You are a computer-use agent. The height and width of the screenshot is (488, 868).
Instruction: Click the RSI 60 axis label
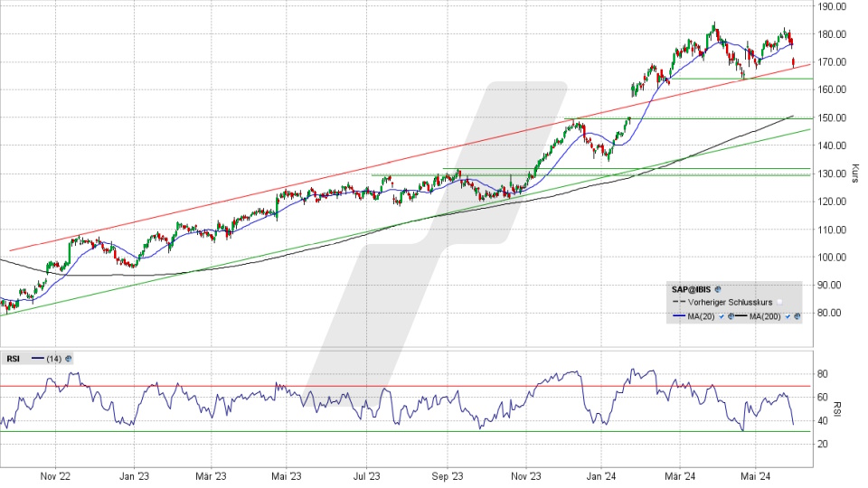click(823, 398)
